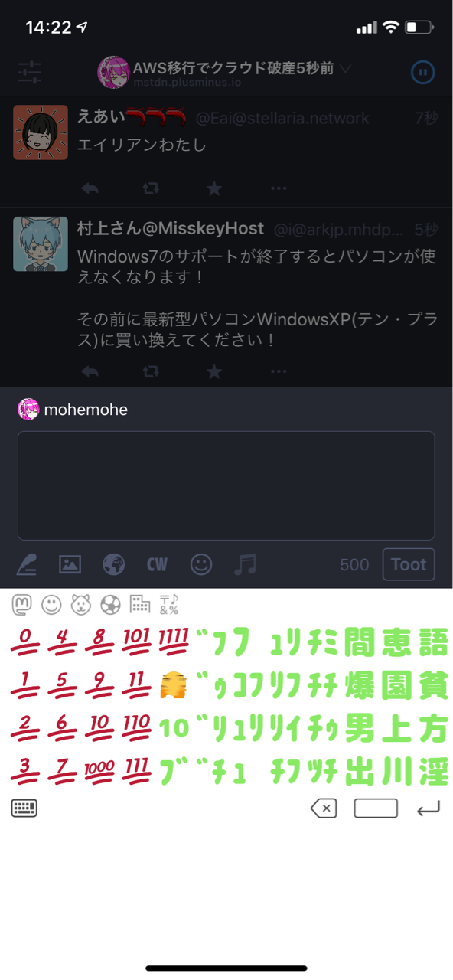Open the image attachment picker icon
Viewport: 453px width, 980px height.
[x=70, y=564]
